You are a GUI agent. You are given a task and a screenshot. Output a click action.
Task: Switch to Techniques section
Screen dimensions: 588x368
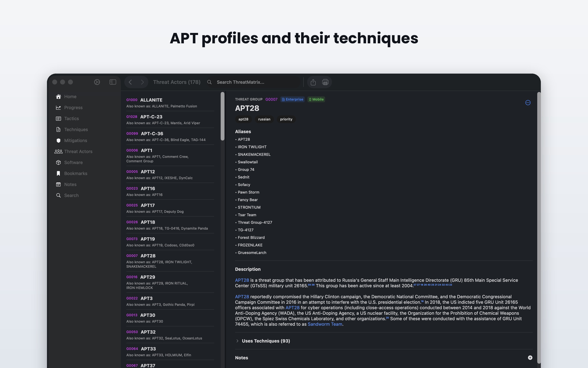76,129
